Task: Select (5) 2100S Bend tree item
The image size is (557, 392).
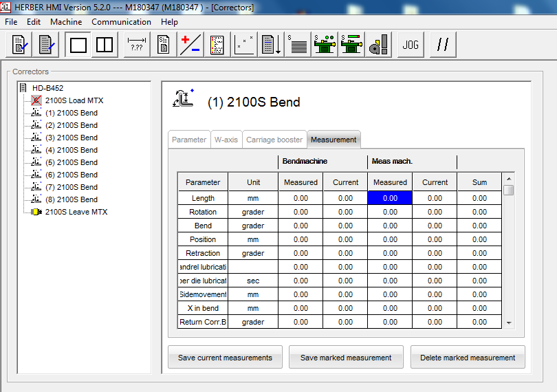Action: tap(71, 162)
